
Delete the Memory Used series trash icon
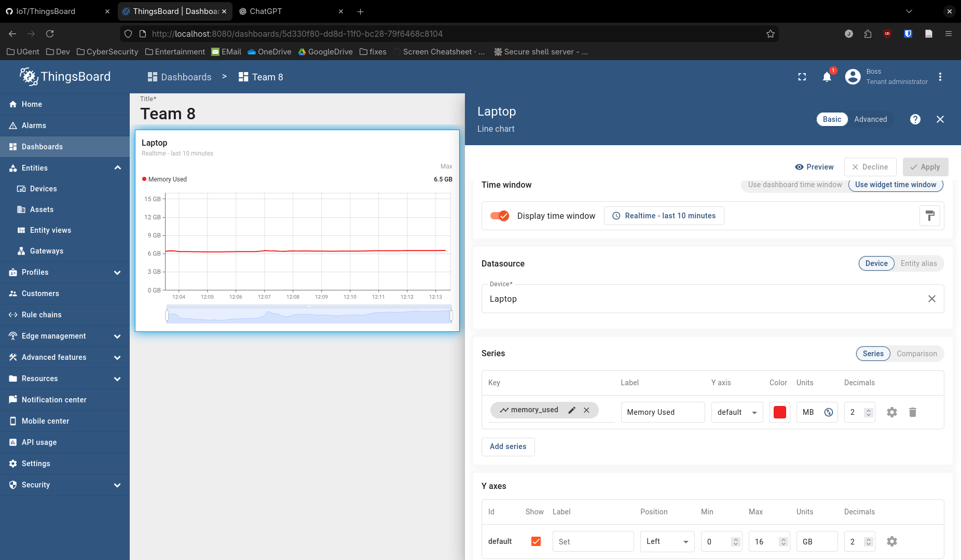913,412
